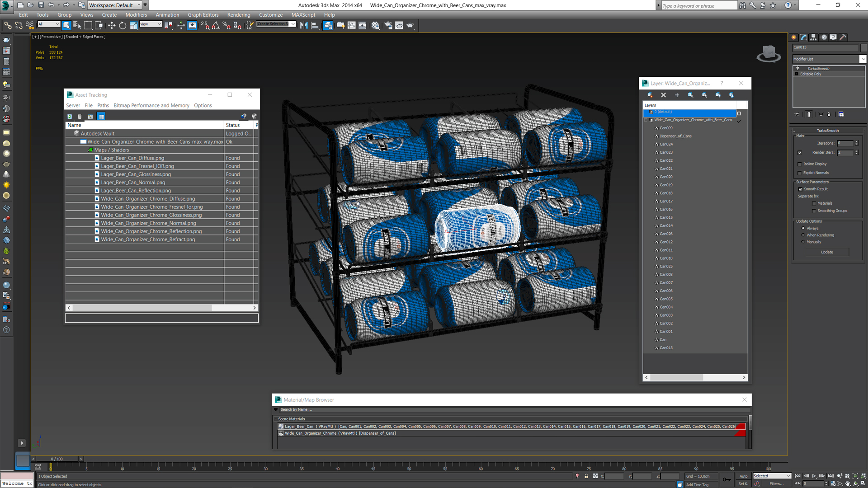868x488 pixels.
Task: Click the TurboSmooth Update button
Action: click(x=826, y=252)
